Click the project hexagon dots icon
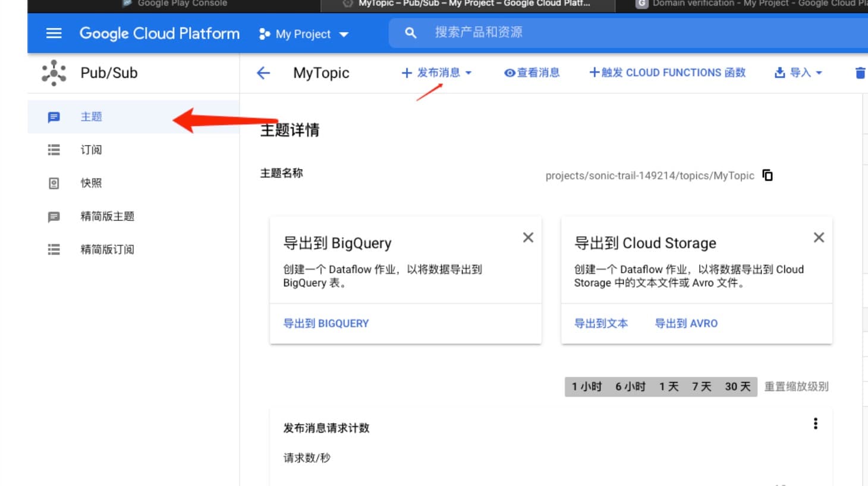 pos(265,34)
